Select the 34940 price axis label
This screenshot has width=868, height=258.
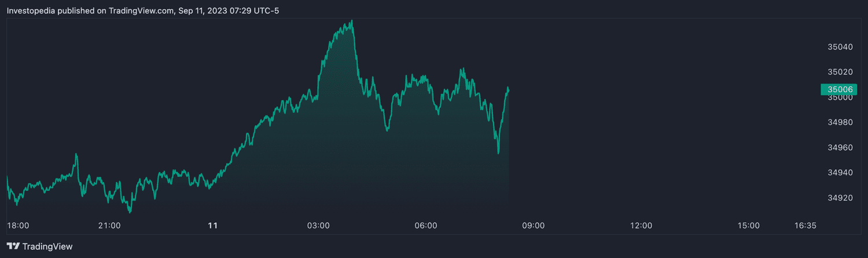point(840,173)
